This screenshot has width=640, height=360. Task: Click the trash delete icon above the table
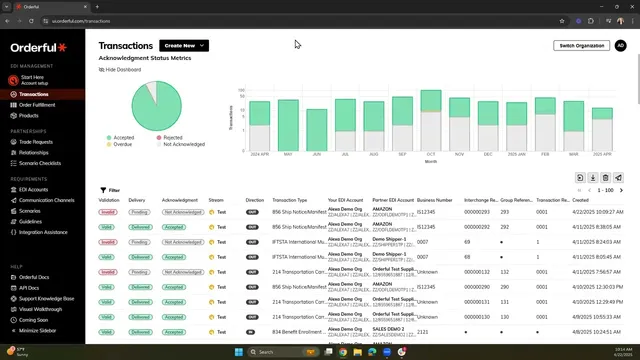tap(606, 178)
